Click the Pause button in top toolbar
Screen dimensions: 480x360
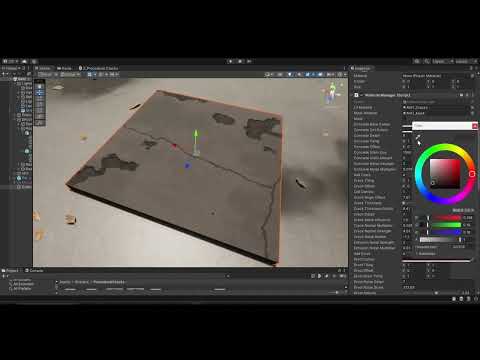coord(240,61)
